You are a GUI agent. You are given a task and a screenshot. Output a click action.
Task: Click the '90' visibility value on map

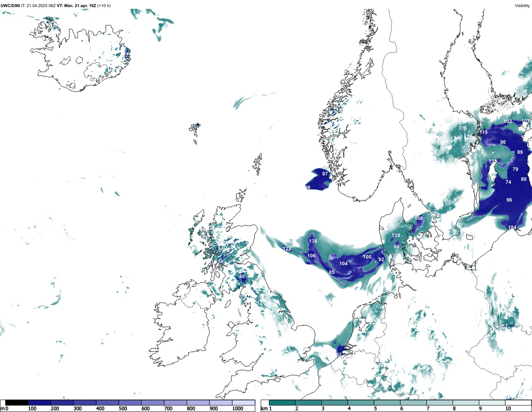click(x=503, y=143)
